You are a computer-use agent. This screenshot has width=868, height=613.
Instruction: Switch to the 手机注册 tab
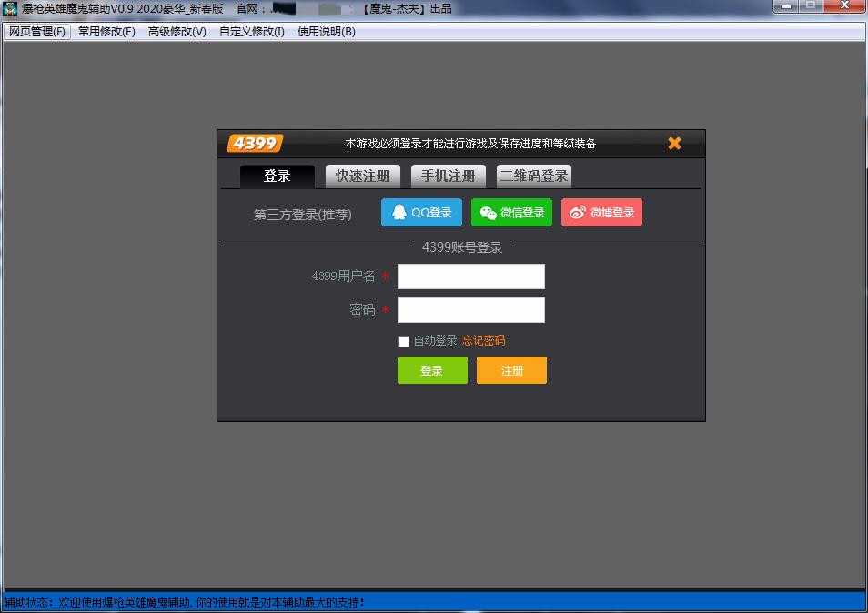[x=448, y=176]
